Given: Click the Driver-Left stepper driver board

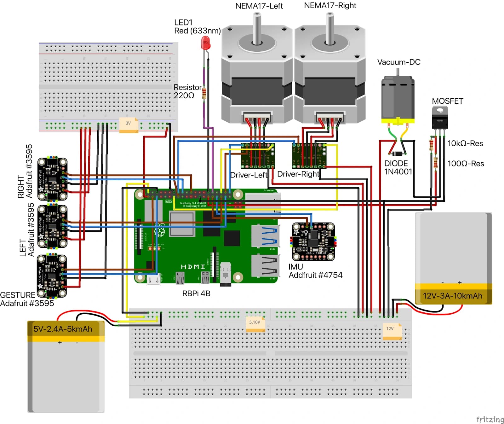Looking at the screenshot, I should (258, 156).
